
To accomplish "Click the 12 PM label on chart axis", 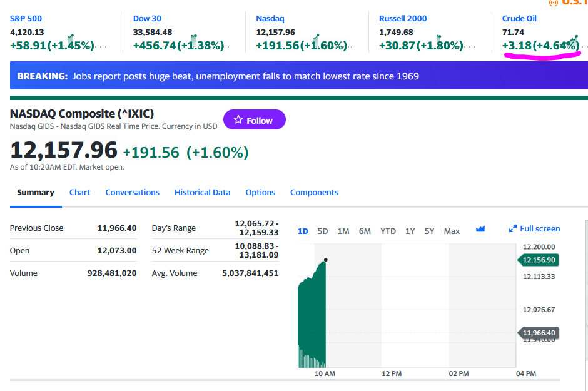I will click(x=392, y=373).
